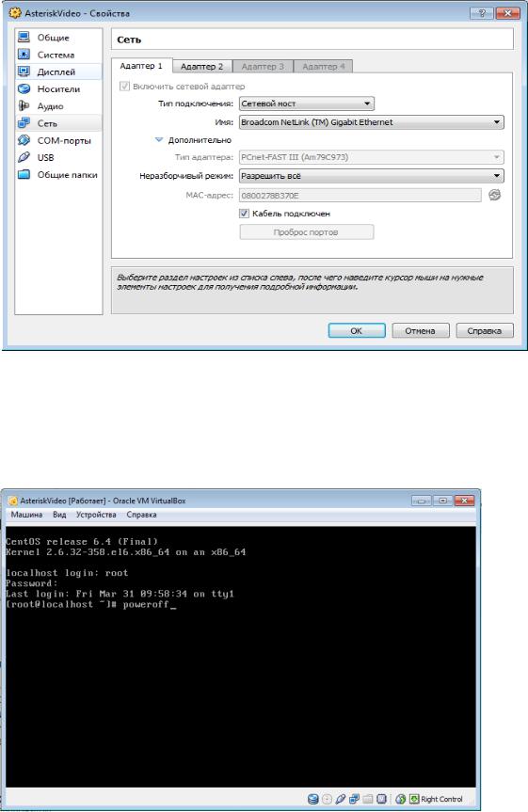This screenshot has width=528, height=812.
Task: Open the Неразборчивый режим dropdown
Action: coord(371,176)
